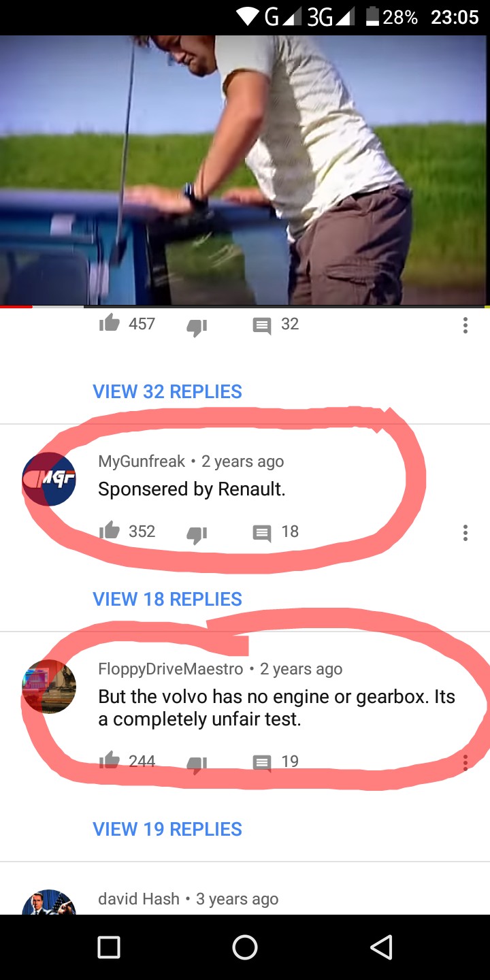The height and width of the screenshot is (980, 490).
Task: Tap reply icon showing 19 replies
Action: click(x=262, y=763)
